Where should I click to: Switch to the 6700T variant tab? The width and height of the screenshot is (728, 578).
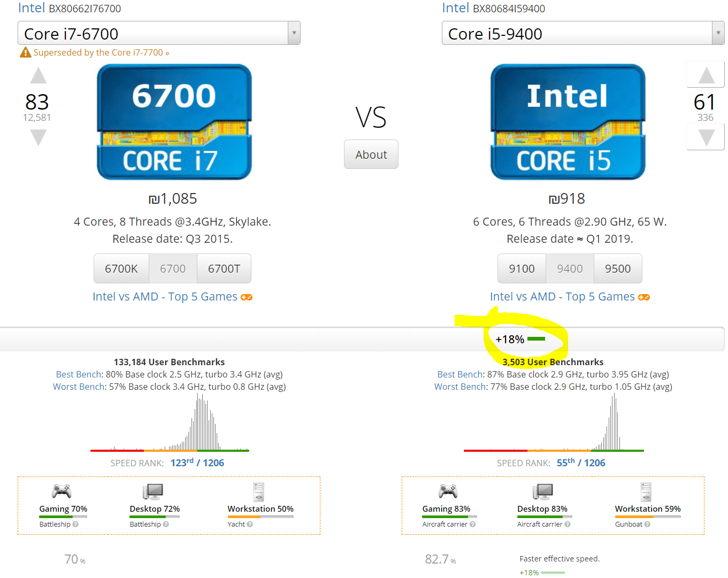[224, 268]
